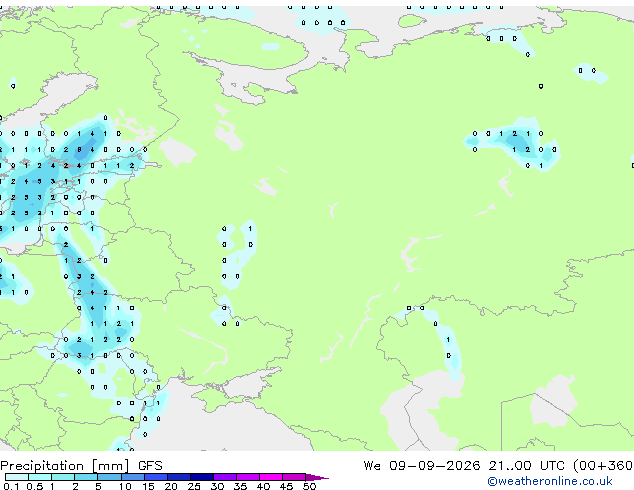The image size is (634, 490).
Task: Click the "45" legend scale label
Action: (x=286, y=486)
